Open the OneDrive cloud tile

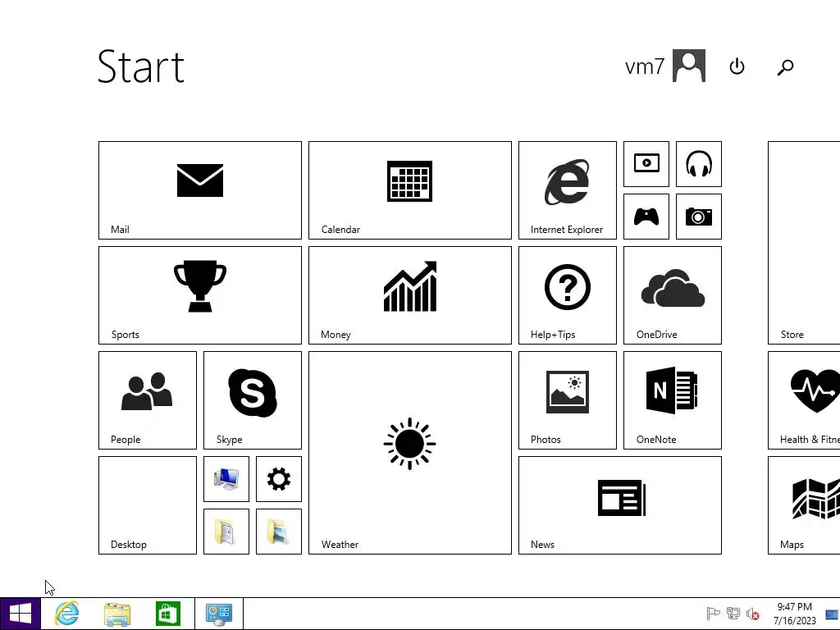[673, 295]
